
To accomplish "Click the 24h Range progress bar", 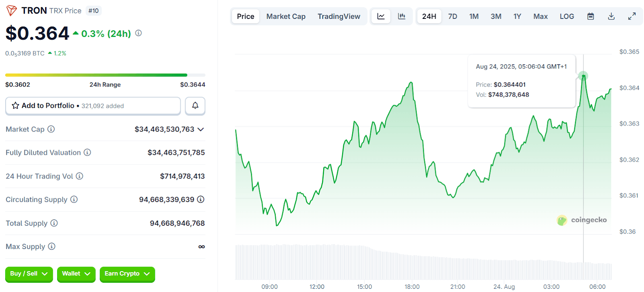I will coord(105,75).
